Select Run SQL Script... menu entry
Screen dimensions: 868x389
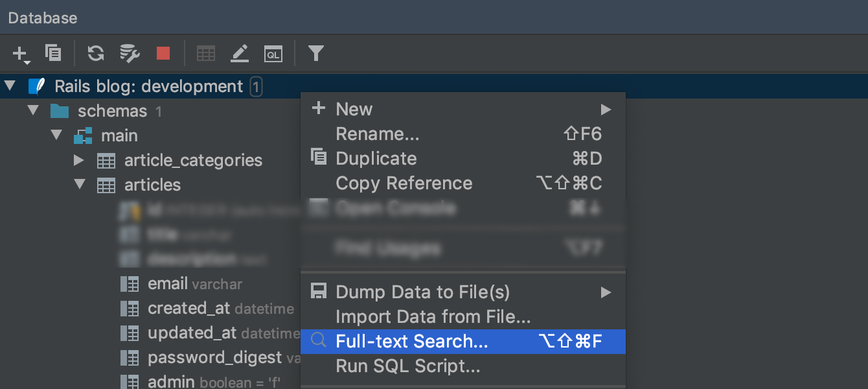click(x=407, y=366)
